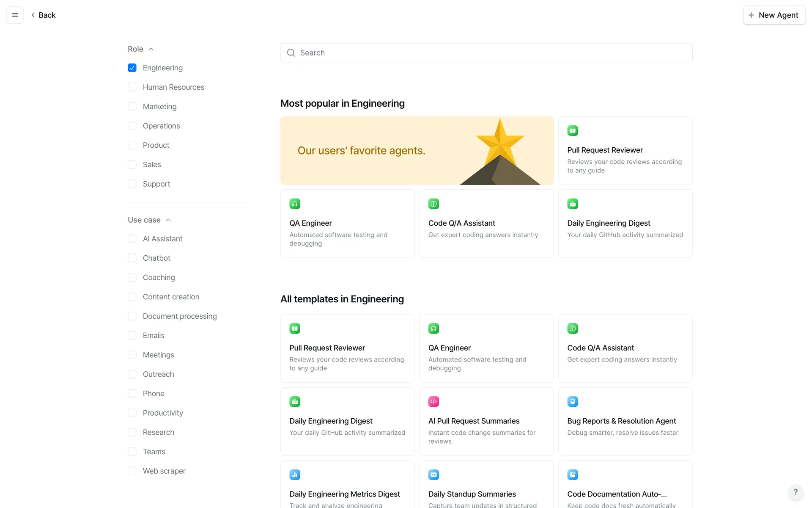The image size is (812, 508).
Task: Click the Code Documentation Auto blue icon
Action: pyautogui.click(x=573, y=475)
